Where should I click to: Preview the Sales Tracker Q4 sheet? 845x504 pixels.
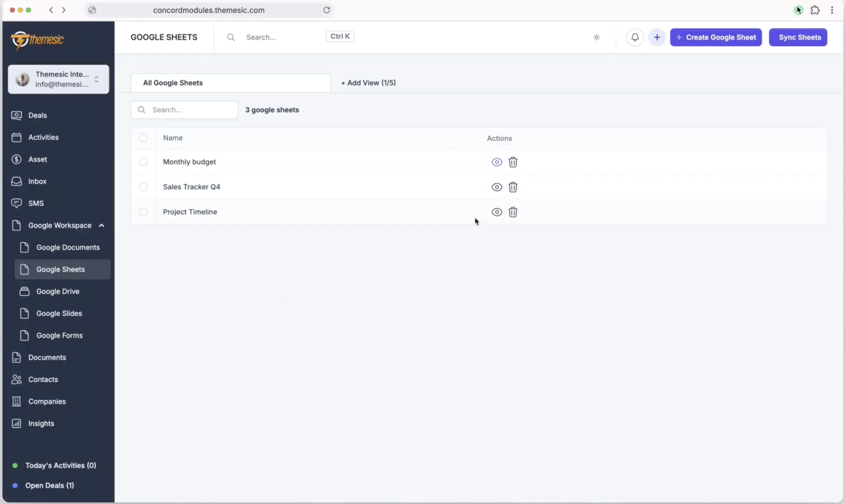click(x=496, y=187)
